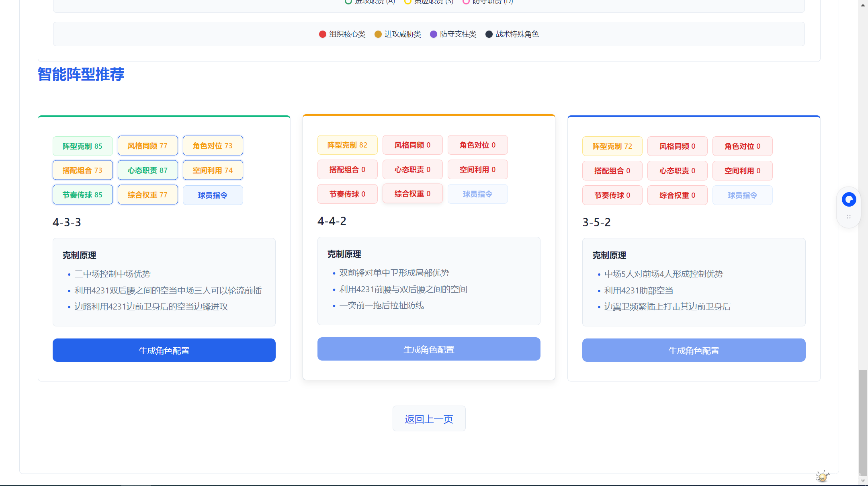Viewport: 868px width, 486px height.
Task: Toggle the 节奏传球 tag on the 4-4-2 card
Action: point(347,194)
